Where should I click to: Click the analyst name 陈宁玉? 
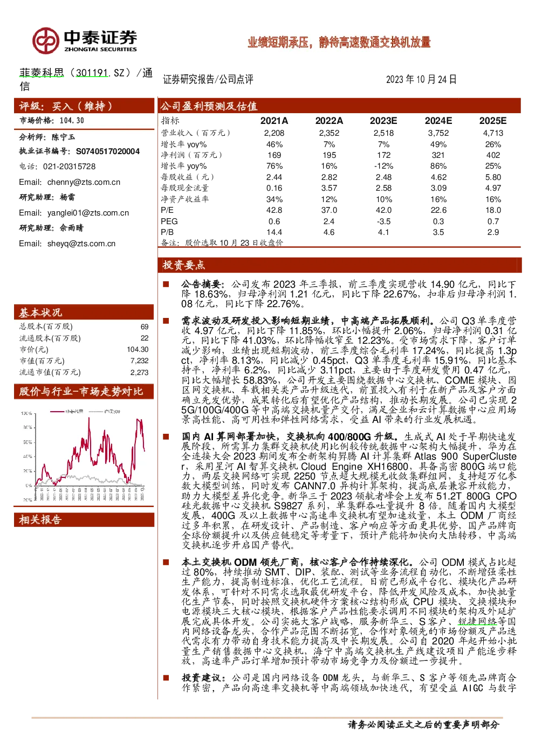(x=64, y=137)
